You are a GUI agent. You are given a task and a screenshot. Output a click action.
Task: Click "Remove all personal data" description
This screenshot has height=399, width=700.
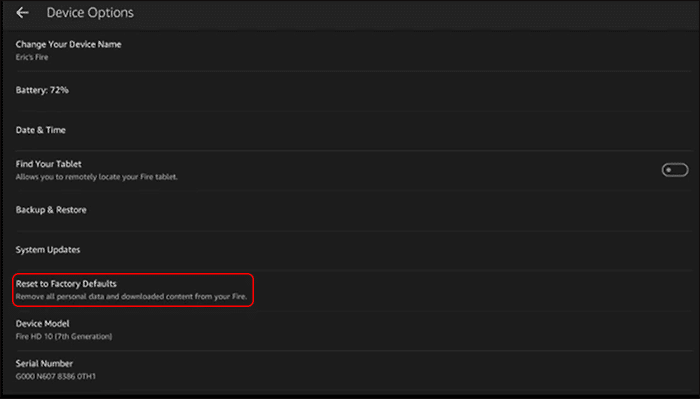point(131,296)
